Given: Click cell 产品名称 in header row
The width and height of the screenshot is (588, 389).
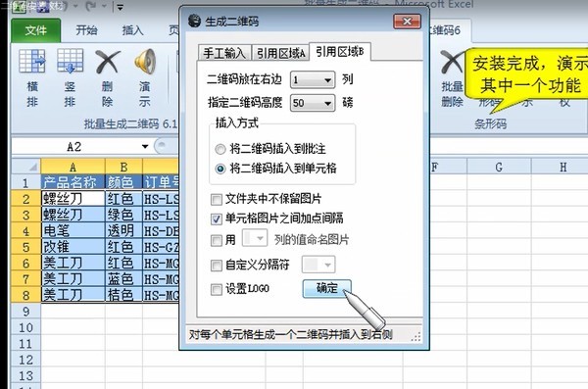Looking at the screenshot, I should coord(73,182).
